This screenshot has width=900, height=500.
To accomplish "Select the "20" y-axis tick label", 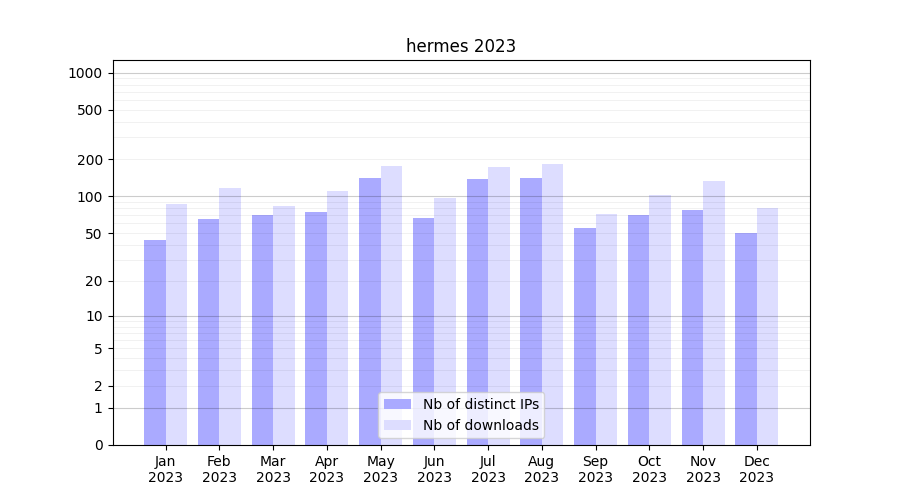I will pos(94,281).
